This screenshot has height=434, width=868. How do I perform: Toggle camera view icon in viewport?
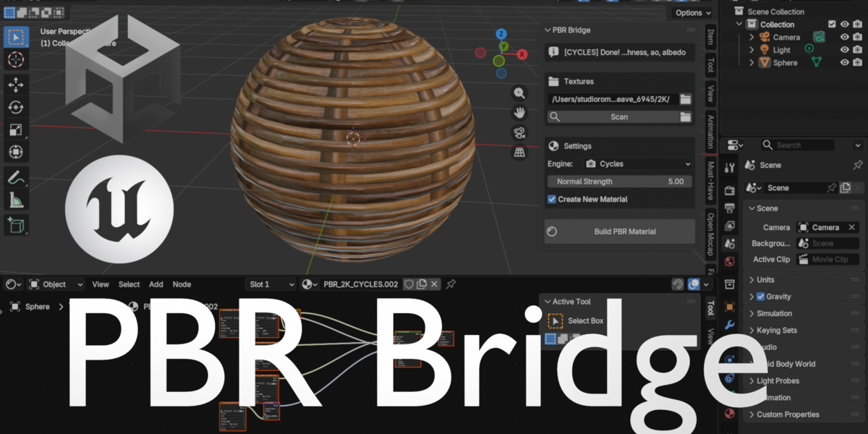[519, 132]
